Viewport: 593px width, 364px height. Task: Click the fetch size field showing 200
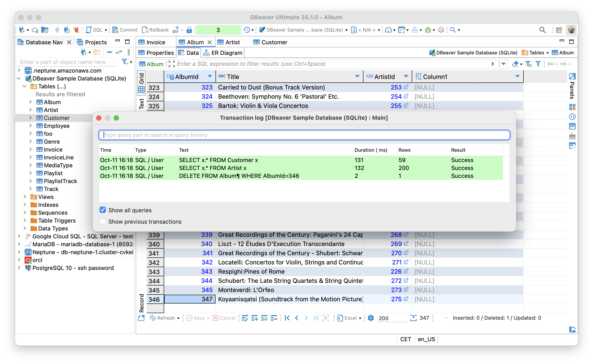point(392,318)
